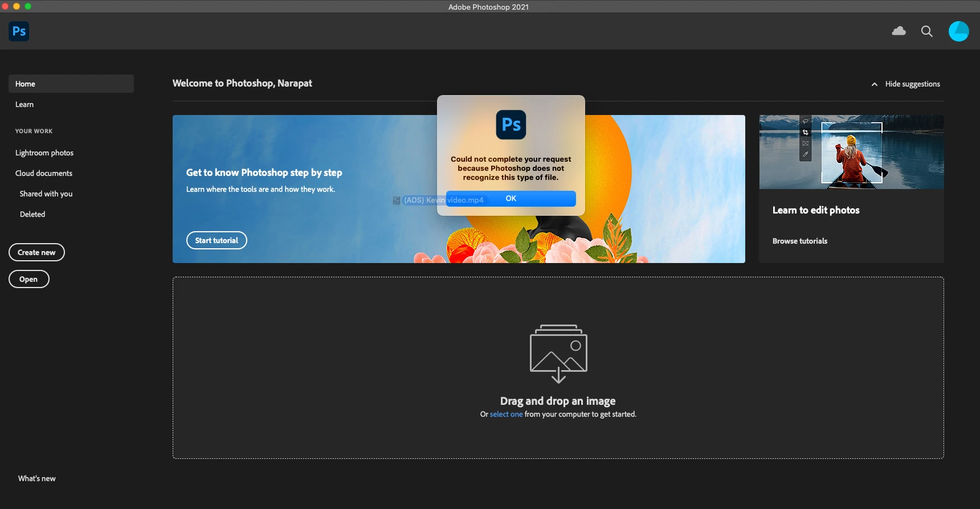Click the Browse tutorials link
This screenshot has width=980, height=509.
[800, 241]
